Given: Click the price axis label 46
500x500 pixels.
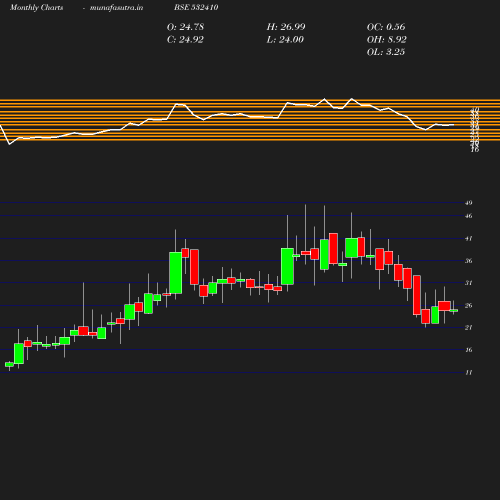Looking at the screenshot, I should point(469,216).
